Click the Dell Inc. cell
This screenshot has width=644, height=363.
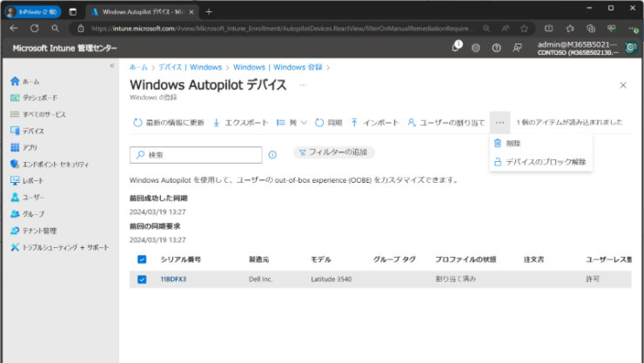(x=260, y=279)
